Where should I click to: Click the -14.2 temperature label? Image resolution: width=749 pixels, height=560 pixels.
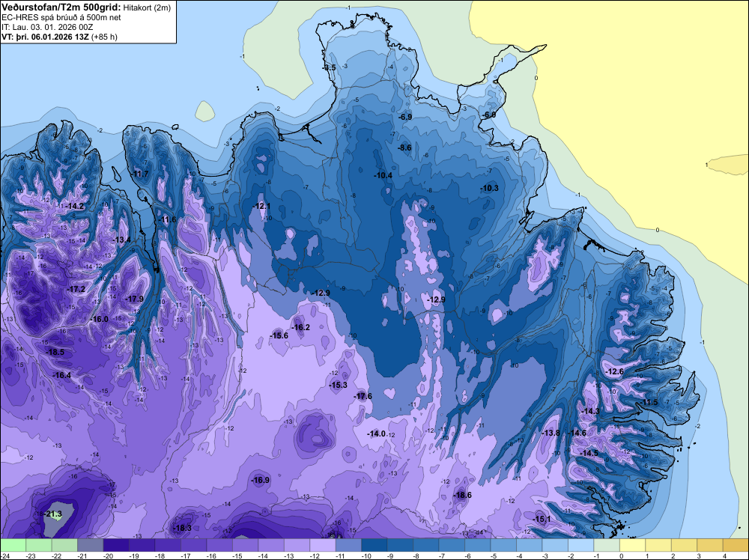[x=75, y=206]
